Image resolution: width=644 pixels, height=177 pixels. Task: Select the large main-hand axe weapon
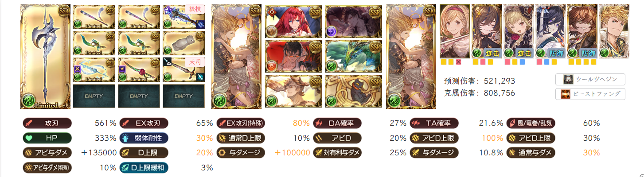[45, 57]
